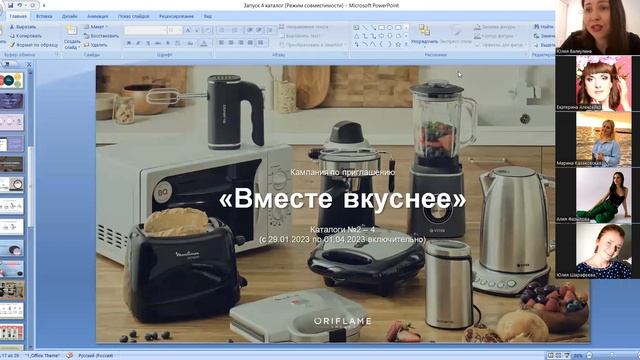Select the triangle shape in gallery
Screen dimensions: 640x360
click(356, 36)
